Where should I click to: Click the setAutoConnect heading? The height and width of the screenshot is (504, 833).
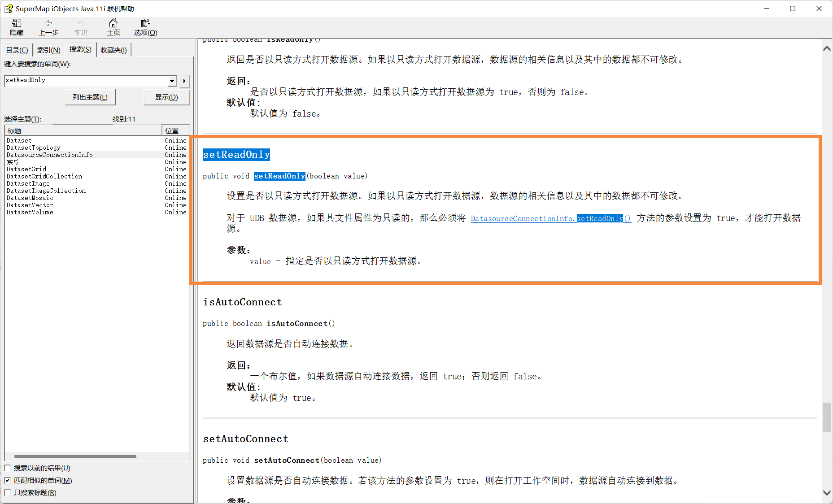(x=245, y=439)
